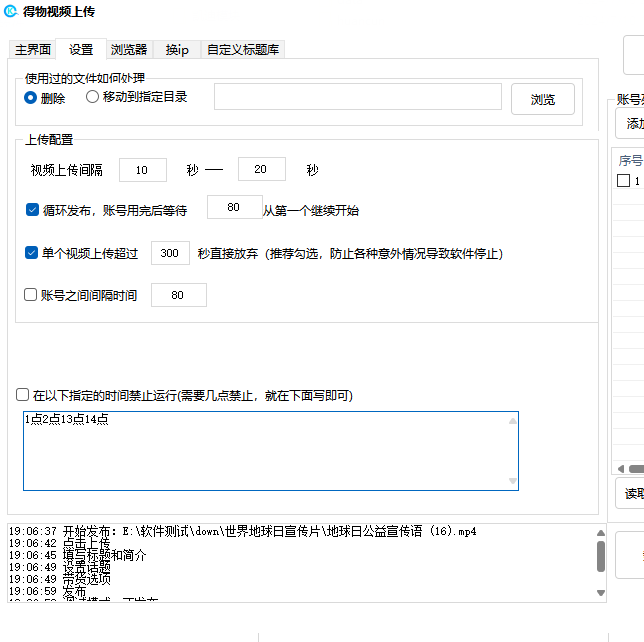This screenshot has height=642, width=644.
Task: Click the account interval field beside 账号之间间隔时间
Action: (179, 295)
